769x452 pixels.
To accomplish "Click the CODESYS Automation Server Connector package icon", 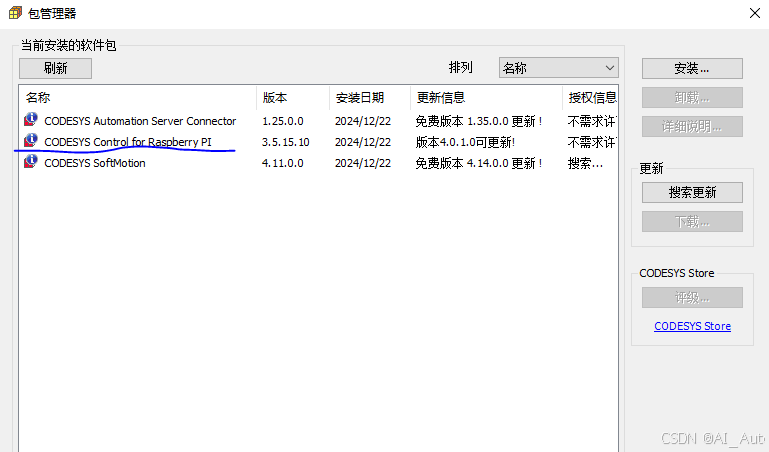I will pos(31,119).
